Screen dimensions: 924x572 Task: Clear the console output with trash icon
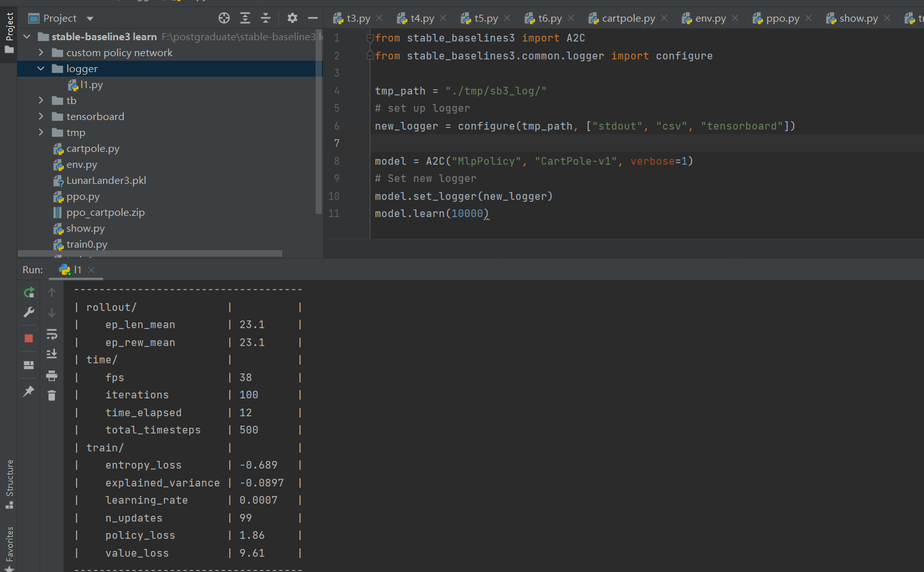[x=52, y=395]
